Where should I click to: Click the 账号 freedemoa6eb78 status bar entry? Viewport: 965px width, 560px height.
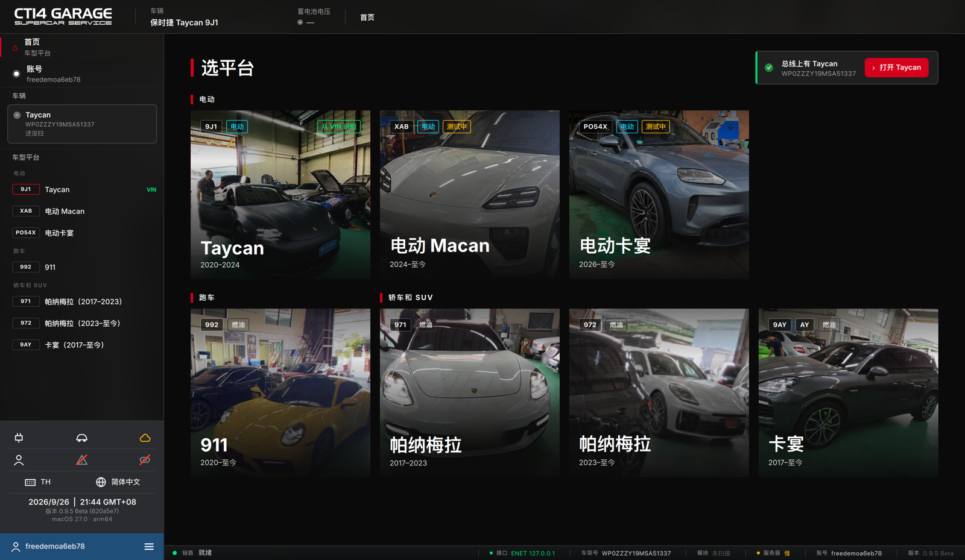(849, 553)
